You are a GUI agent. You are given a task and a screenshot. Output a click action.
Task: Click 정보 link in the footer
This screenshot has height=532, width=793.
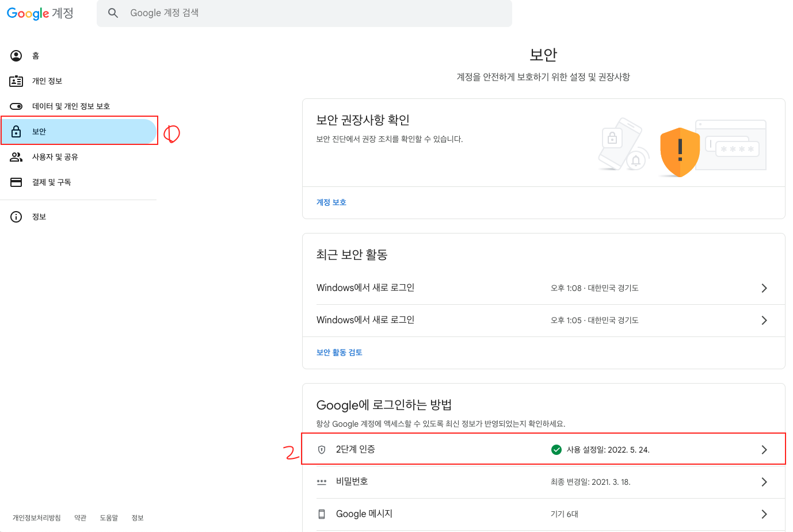click(138, 518)
